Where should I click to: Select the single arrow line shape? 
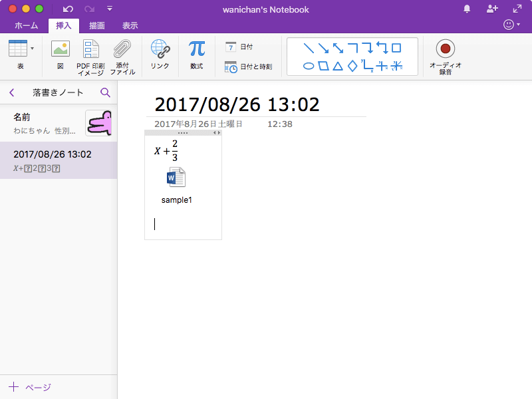(x=323, y=48)
